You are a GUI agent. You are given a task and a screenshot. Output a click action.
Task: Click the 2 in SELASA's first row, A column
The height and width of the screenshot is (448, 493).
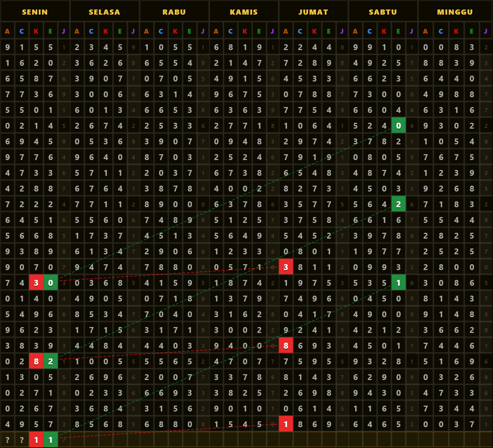point(77,47)
